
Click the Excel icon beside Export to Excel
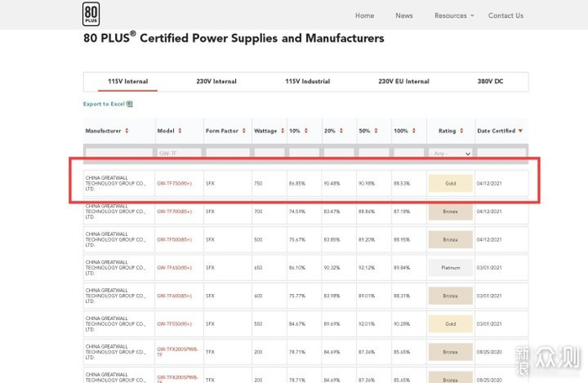pyautogui.click(x=129, y=104)
